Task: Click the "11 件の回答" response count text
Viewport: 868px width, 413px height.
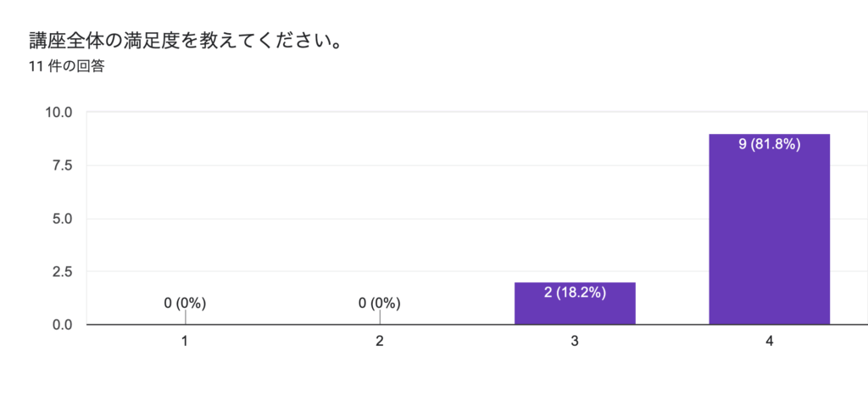Action: click(66, 66)
